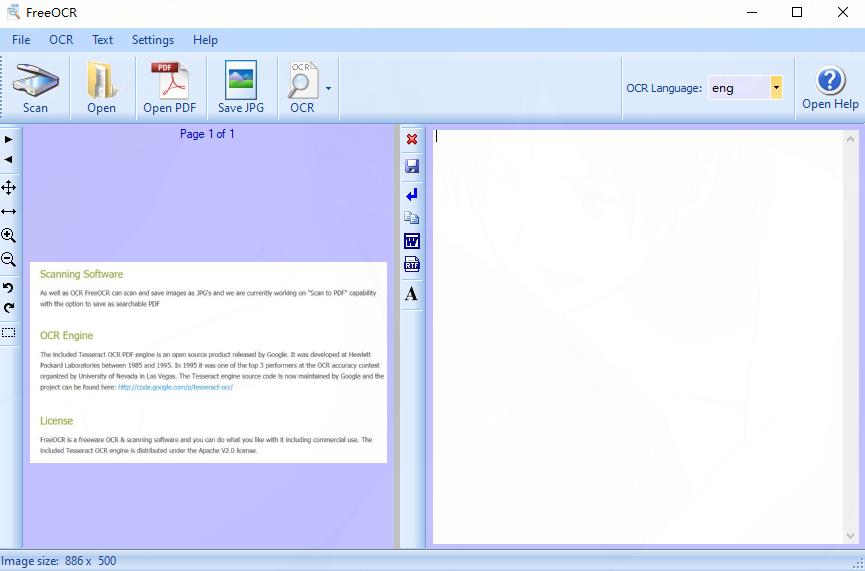Viewport: 865px width, 571px height.
Task: Change the font with the A icon
Action: pos(411,293)
